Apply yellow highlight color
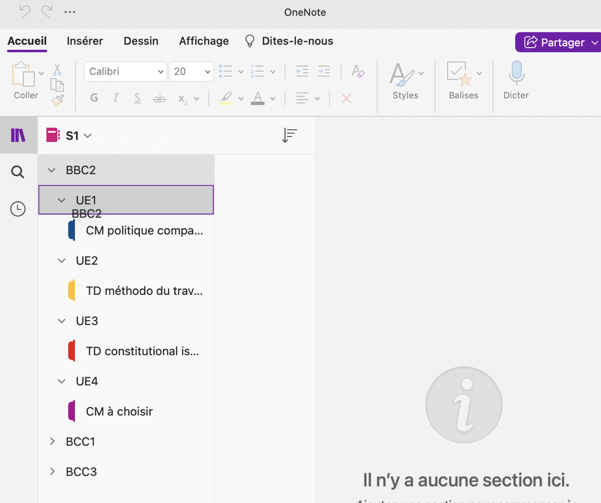The height and width of the screenshot is (503, 601). [226, 98]
